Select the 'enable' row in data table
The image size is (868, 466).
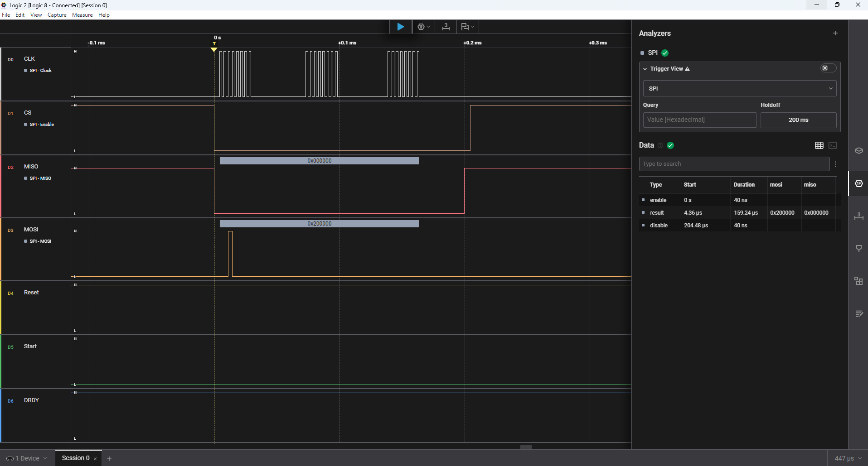[740, 200]
